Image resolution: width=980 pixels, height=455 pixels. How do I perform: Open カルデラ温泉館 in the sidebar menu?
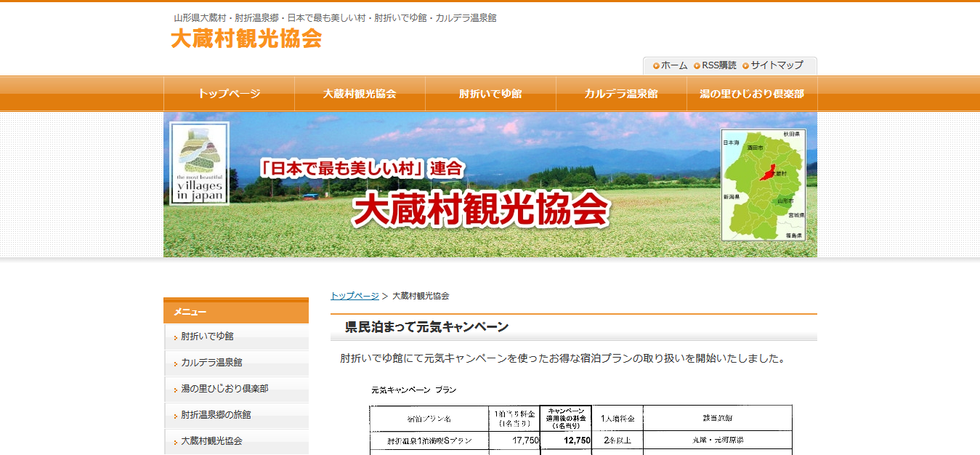(x=236, y=363)
